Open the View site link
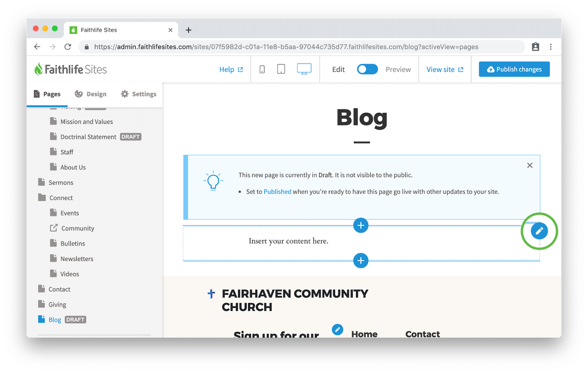 click(445, 69)
